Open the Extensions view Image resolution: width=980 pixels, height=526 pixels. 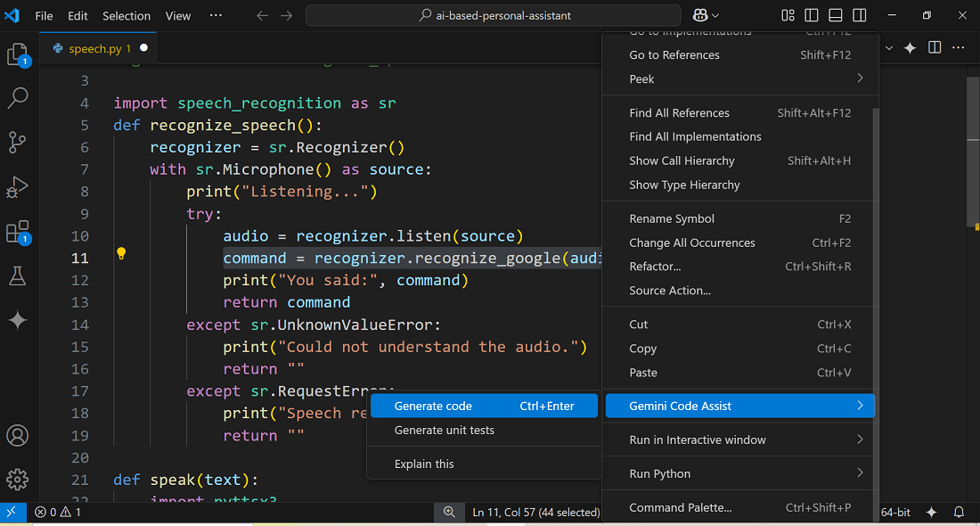click(18, 232)
